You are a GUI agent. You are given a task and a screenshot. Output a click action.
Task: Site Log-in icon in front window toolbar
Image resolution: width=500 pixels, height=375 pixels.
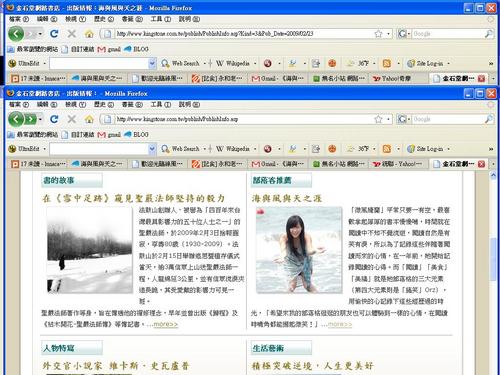point(411,149)
